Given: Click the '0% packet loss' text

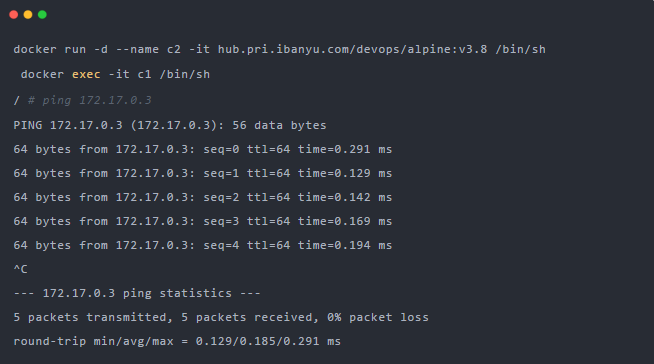Looking at the screenshot, I should pos(378,317).
